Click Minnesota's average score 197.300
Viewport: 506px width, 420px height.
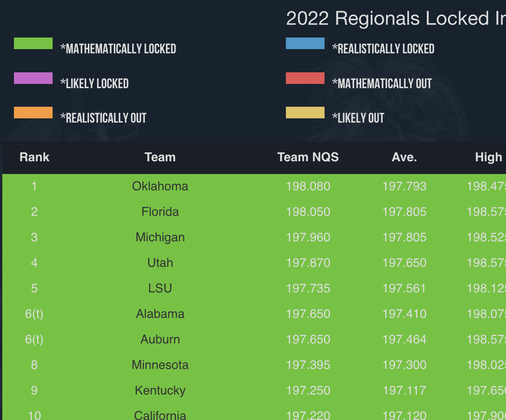tap(404, 365)
